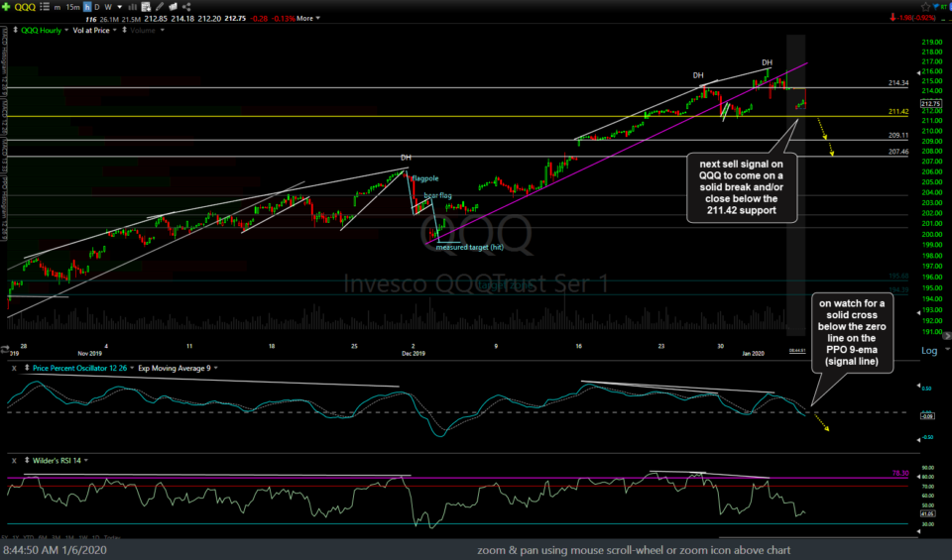
Task: Select the 'next sell signal on QQQ' callout
Action: 742,187
